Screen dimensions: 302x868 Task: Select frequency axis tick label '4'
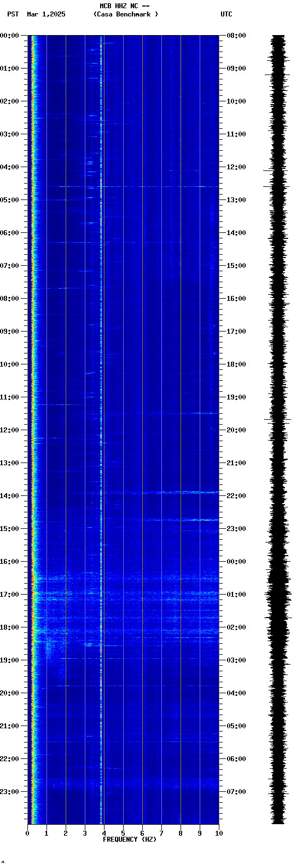point(104,833)
